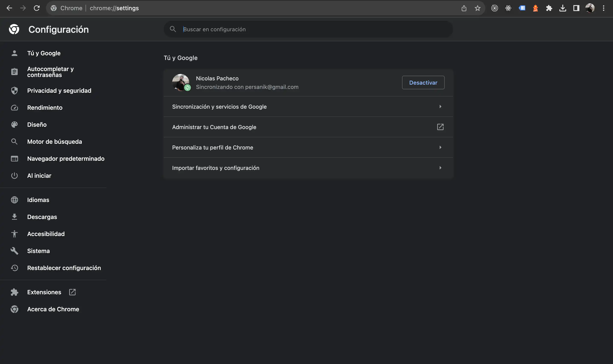Open the downloads tray icon

coord(562,8)
